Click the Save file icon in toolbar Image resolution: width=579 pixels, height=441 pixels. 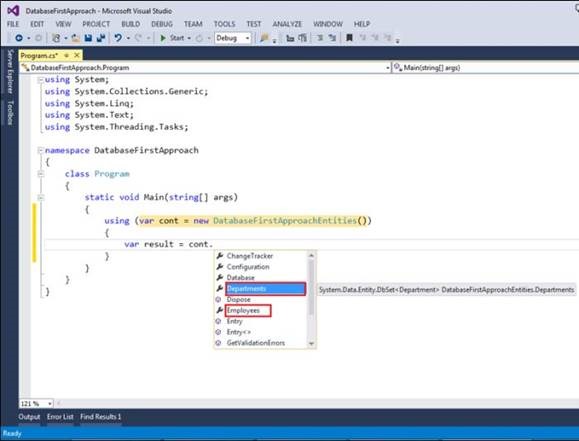coord(88,38)
